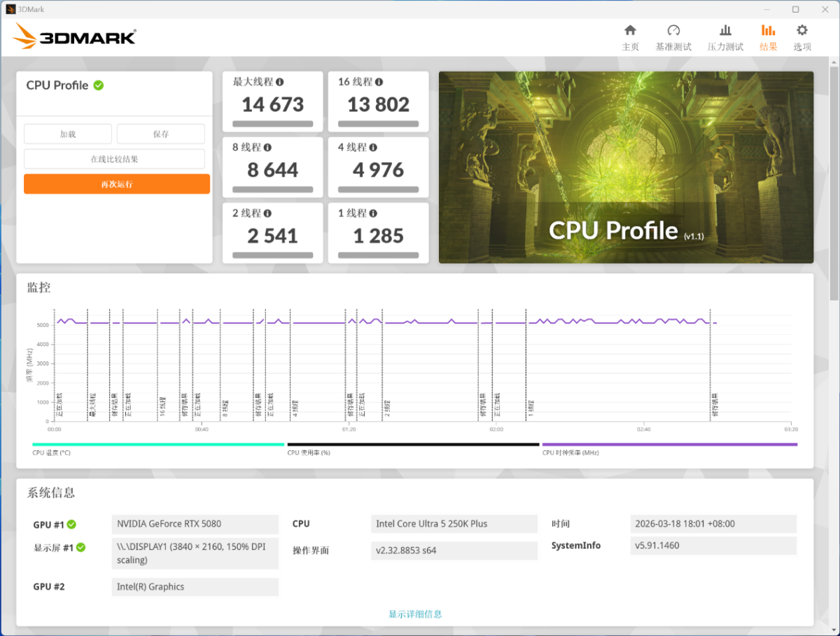The width and height of the screenshot is (840, 636).
Task: Click info icon beside 1 线程 score
Action: point(373,213)
